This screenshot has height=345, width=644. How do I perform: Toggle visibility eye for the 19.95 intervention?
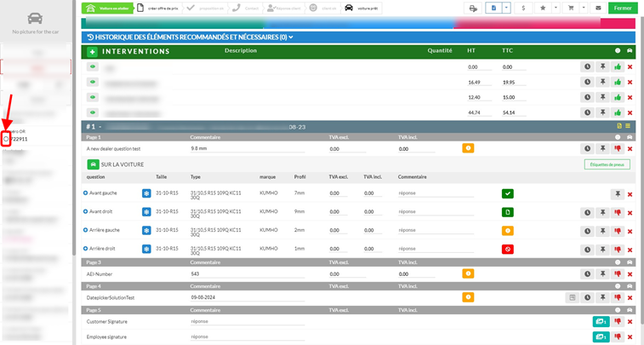93,82
